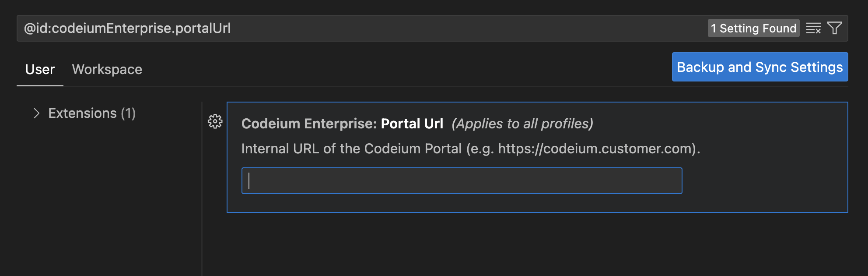
Task: Click the Portal Url bold setting name
Action: pos(412,124)
